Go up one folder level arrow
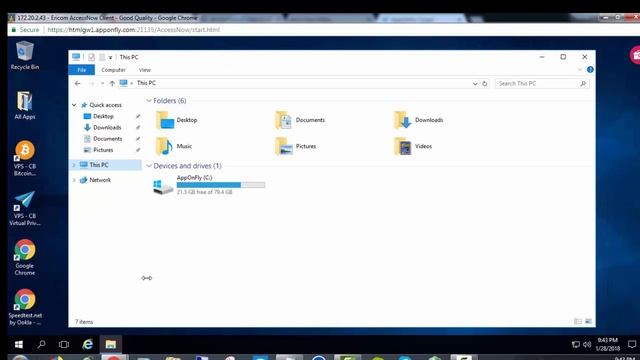This screenshot has width=640, height=360. (x=112, y=83)
